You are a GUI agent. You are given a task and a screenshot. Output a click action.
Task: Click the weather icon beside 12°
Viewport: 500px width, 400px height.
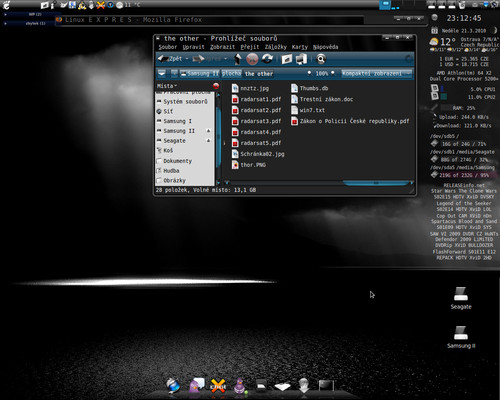[434, 42]
